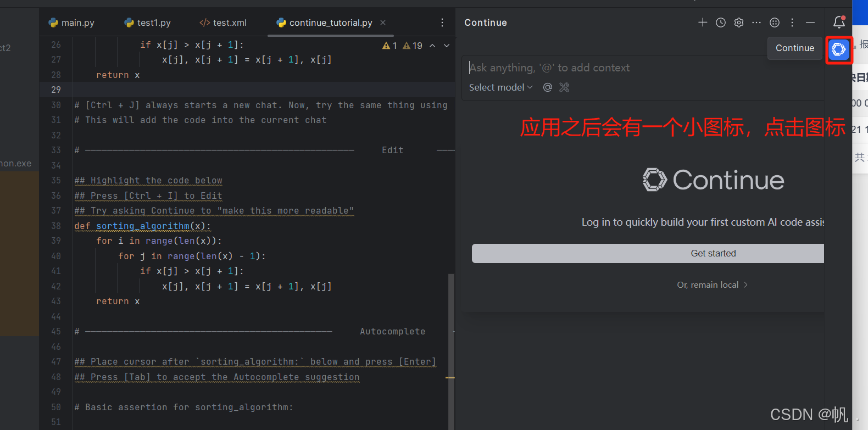Click 'for j in range(len(x) - 1):' on line 40

192,256
